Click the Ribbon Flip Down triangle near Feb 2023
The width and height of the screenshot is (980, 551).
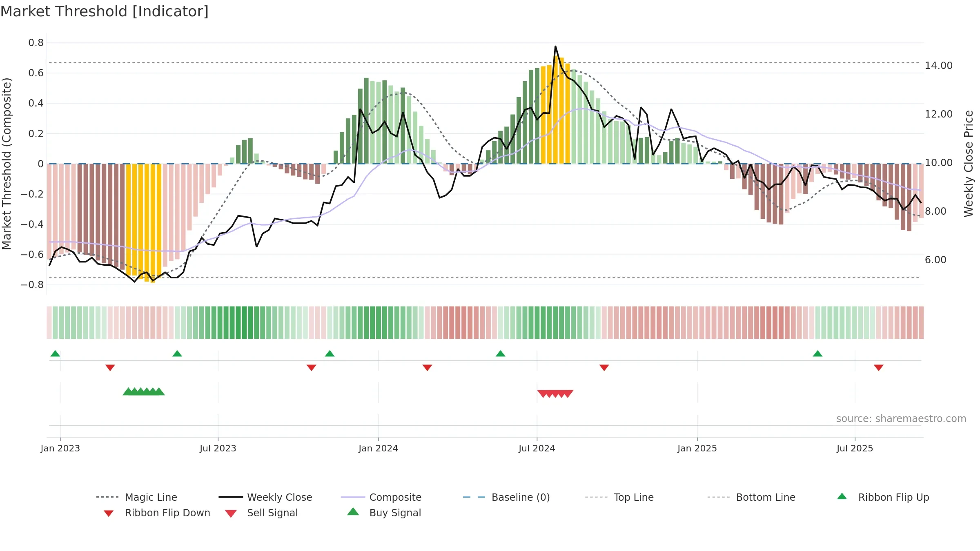click(110, 368)
